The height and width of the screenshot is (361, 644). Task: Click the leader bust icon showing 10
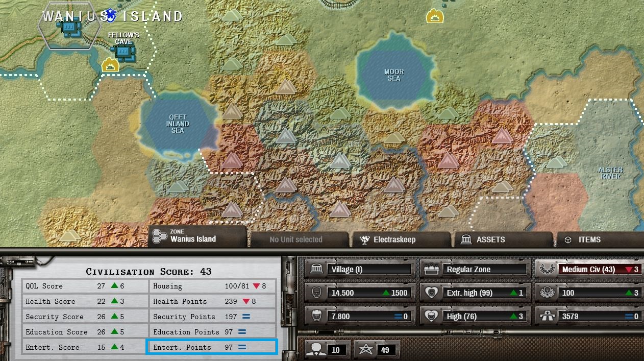click(x=316, y=349)
